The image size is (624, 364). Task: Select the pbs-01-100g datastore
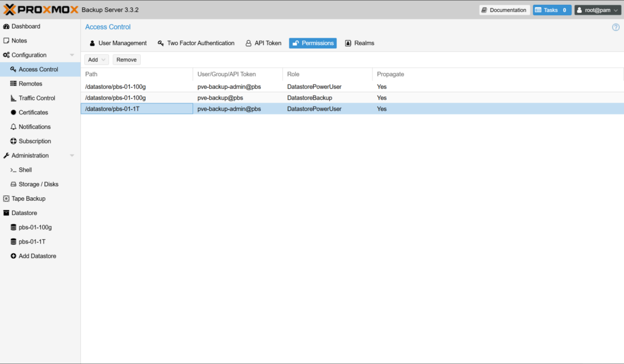coord(35,227)
